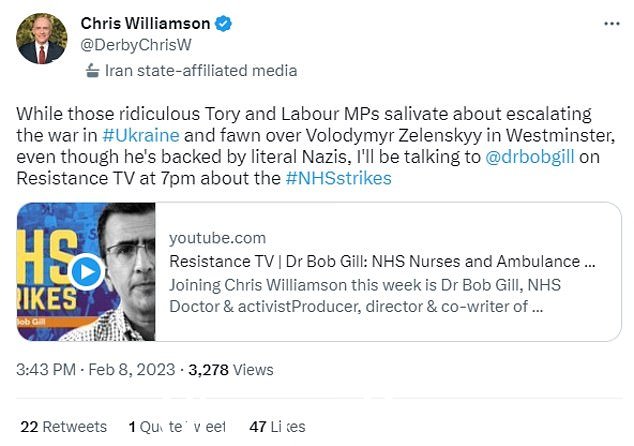Click the Chris Williamson display name
Screen dimensions: 634x446
tap(145, 23)
